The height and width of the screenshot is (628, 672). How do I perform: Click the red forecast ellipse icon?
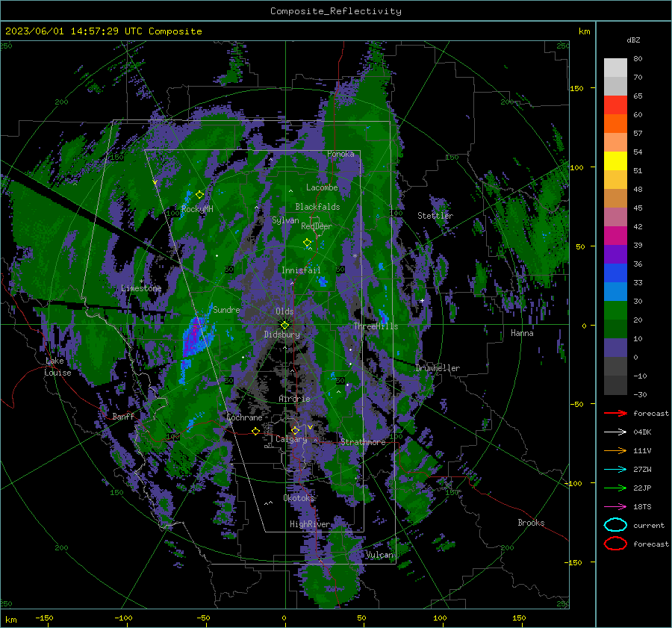coord(615,544)
